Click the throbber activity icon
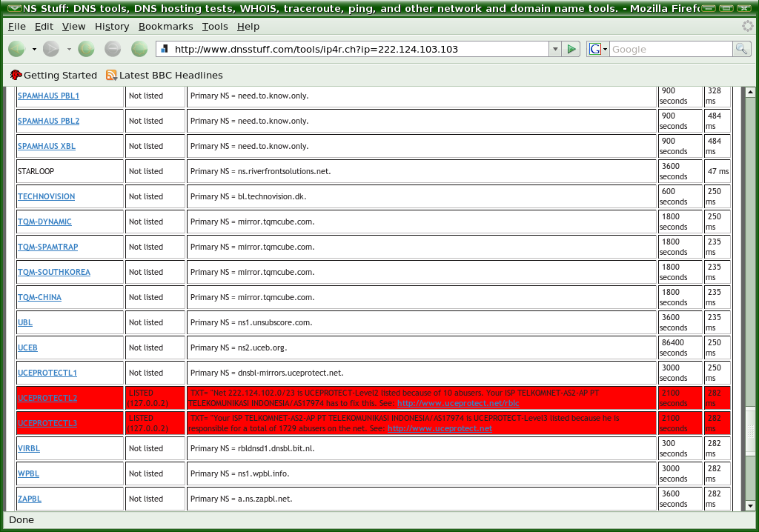 [x=748, y=26]
